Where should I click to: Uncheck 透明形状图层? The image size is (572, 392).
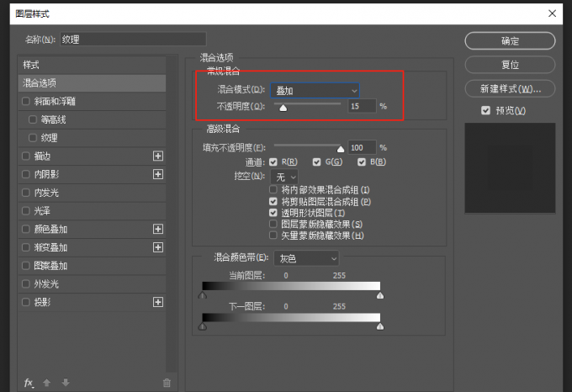pos(273,213)
